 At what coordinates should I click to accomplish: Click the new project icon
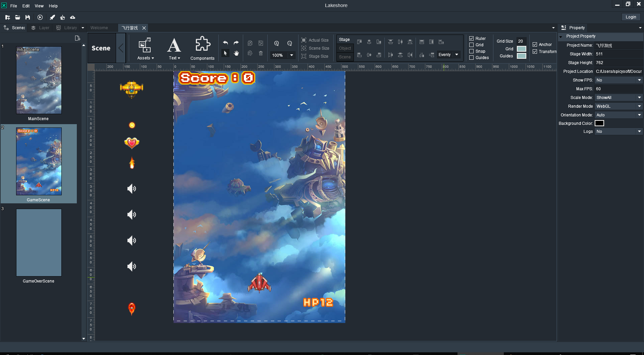(x=7, y=17)
